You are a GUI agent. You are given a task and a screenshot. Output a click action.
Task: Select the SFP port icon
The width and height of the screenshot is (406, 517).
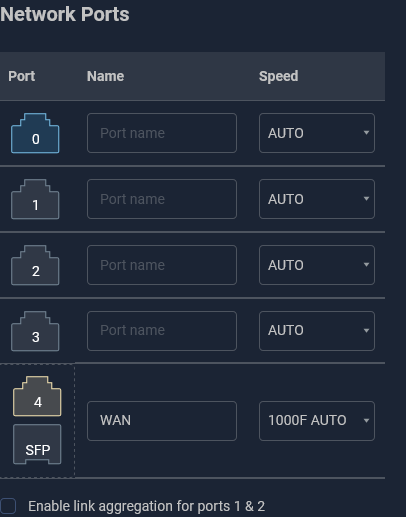37,444
